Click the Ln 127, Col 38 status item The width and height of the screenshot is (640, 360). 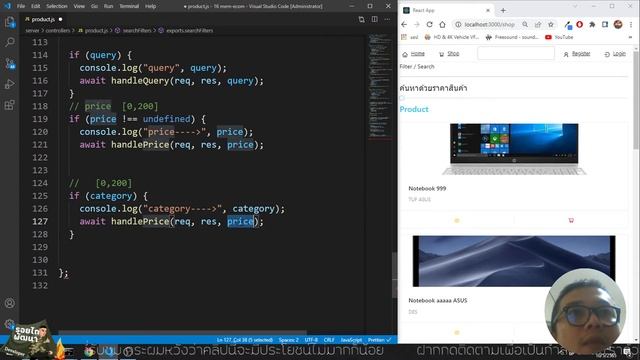[244, 340]
